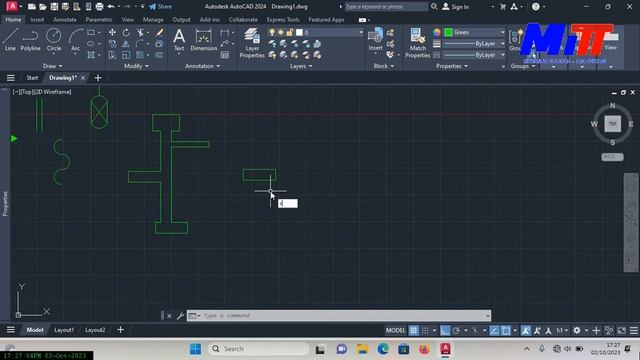The width and height of the screenshot is (640, 360).
Task: Add a new layout tab
Action: (120, 330)
